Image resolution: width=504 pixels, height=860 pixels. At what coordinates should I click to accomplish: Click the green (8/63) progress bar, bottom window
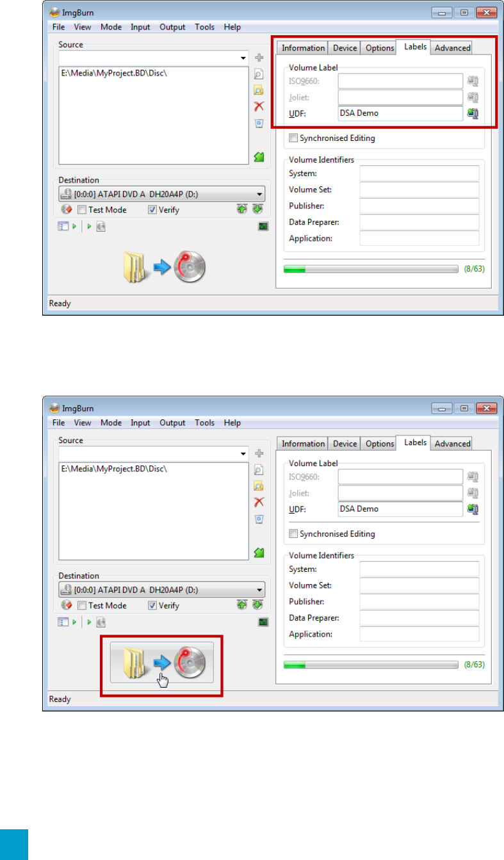click(x=371, y=665)
